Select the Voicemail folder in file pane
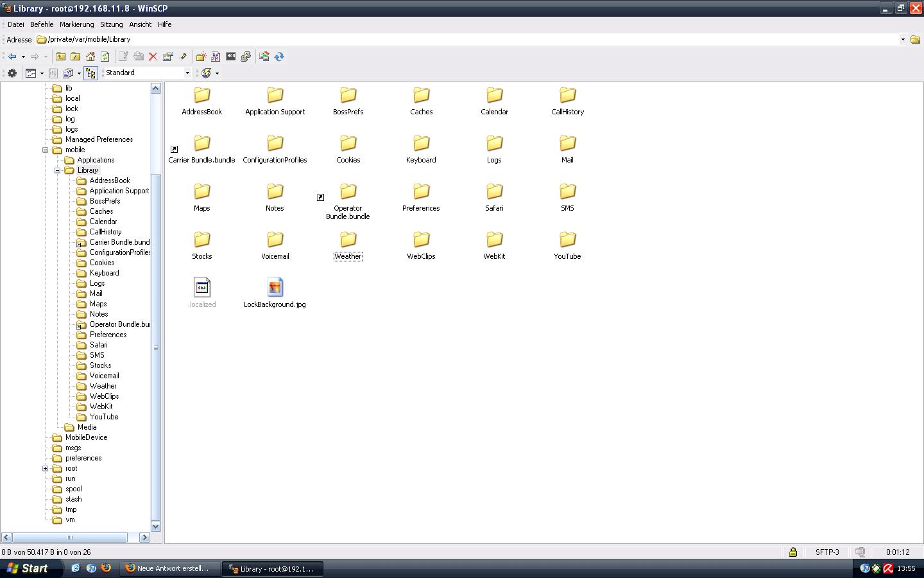The image size is (924, 578). (x=275, y=246)
